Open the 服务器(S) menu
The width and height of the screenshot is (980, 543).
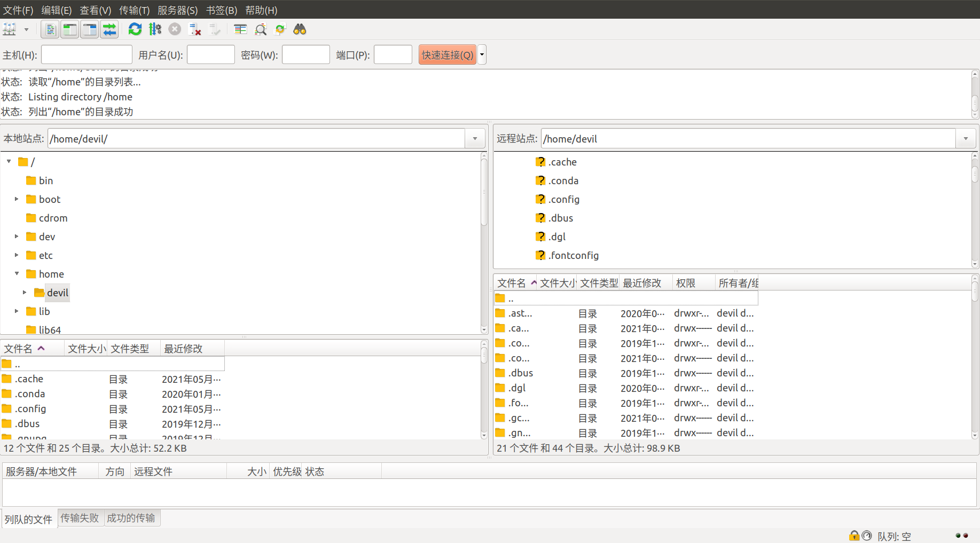(x=178, y=10)
